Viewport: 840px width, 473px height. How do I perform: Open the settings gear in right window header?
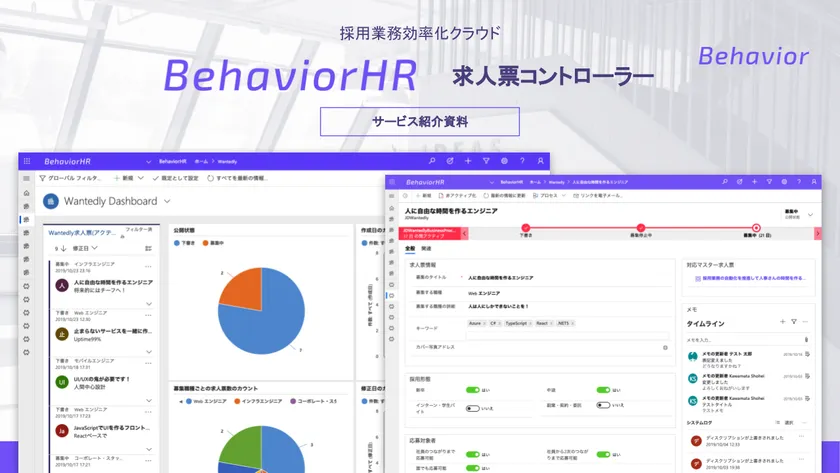click(783, 182)
